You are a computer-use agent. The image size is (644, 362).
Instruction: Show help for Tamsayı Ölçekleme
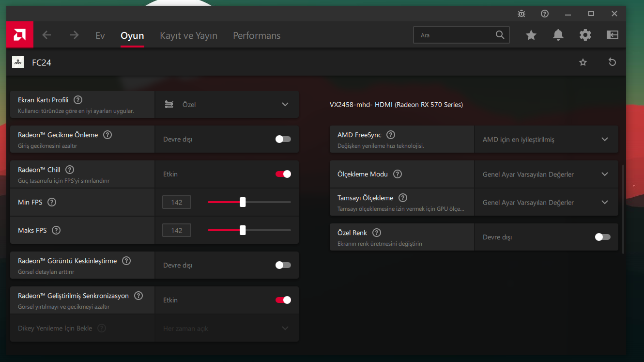pyautogui.click(x=403, y=198)
